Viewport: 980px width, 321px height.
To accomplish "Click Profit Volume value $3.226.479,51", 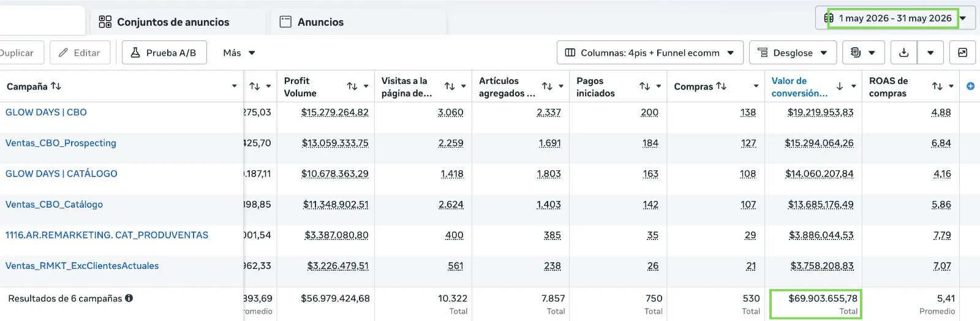I will pyautogui.click(x=338, y=265).
